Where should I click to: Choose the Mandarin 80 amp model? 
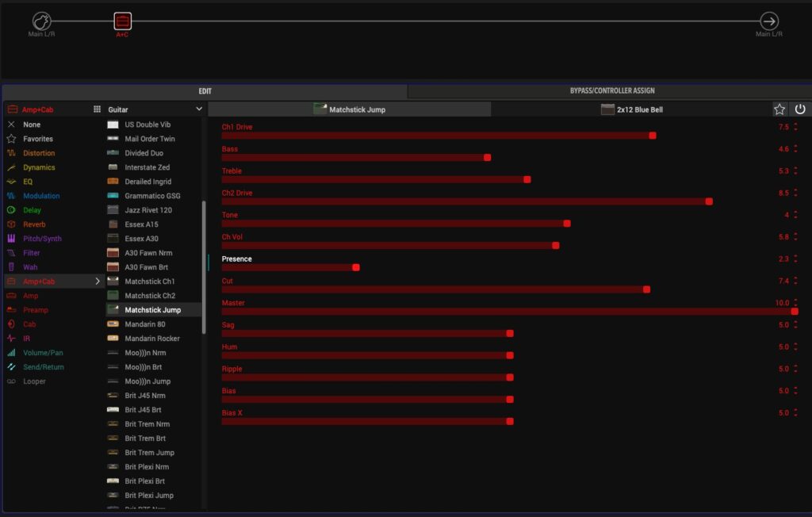click(x=144, y=324)
